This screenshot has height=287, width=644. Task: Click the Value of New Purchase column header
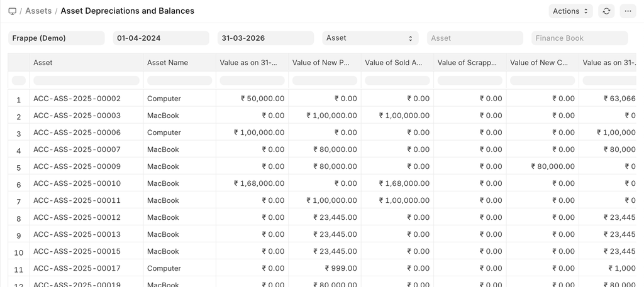[325, 63]
